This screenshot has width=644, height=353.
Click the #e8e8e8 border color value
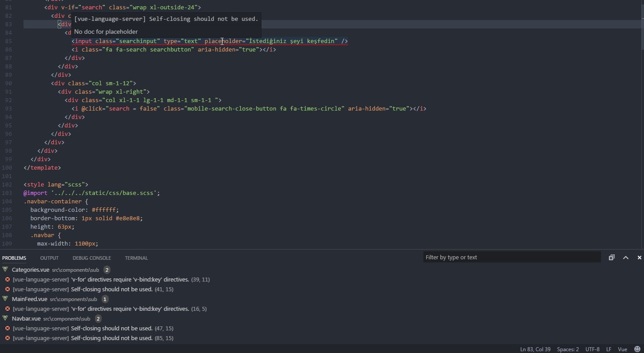coord(128,218)
